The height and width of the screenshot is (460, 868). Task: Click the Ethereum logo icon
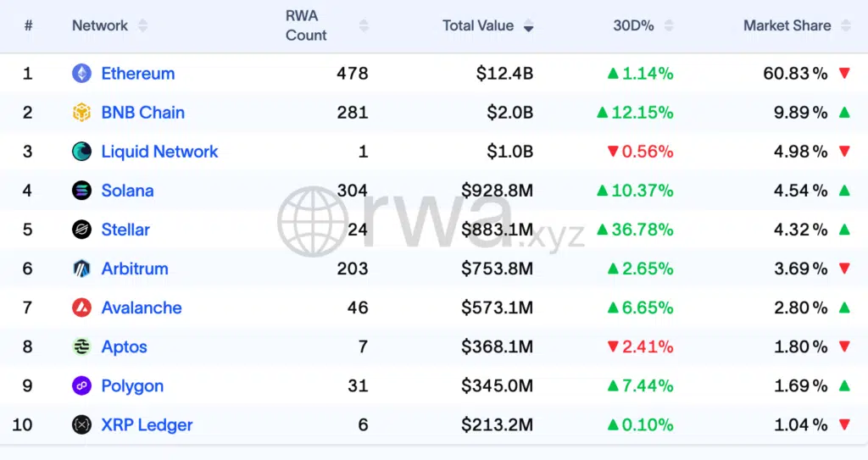point(81,74)
